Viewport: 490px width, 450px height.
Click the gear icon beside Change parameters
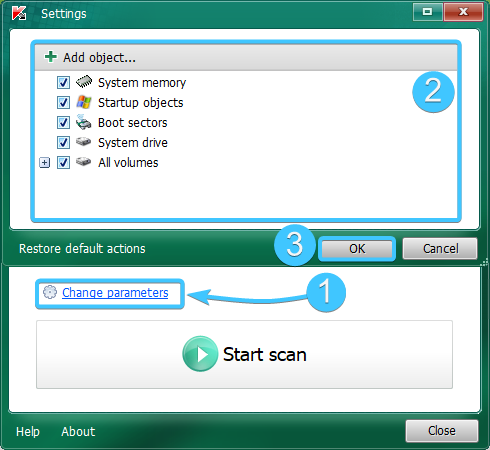click(50, 292)
